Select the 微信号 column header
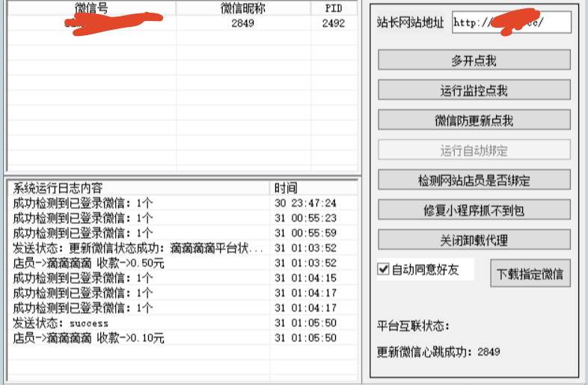This screenshot has height=385, width=588. click(91, 8)
